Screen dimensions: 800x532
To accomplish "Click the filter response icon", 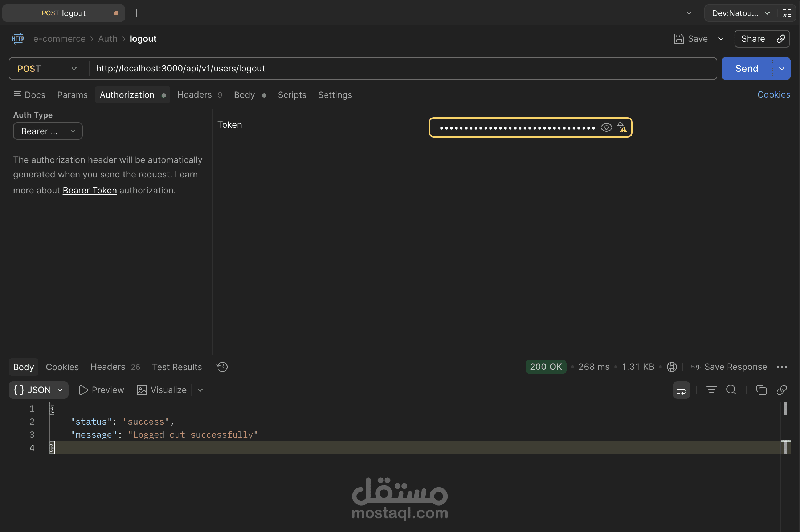I will click(711, 390).
